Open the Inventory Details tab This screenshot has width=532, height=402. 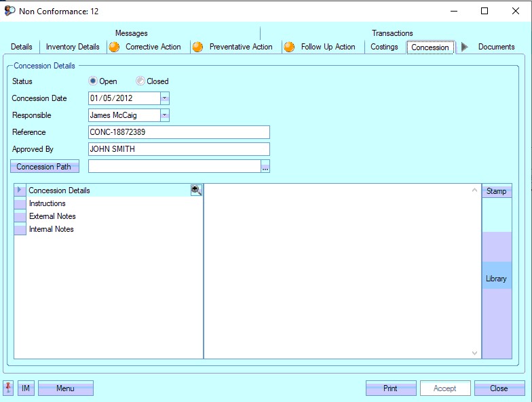pos(73,47)
